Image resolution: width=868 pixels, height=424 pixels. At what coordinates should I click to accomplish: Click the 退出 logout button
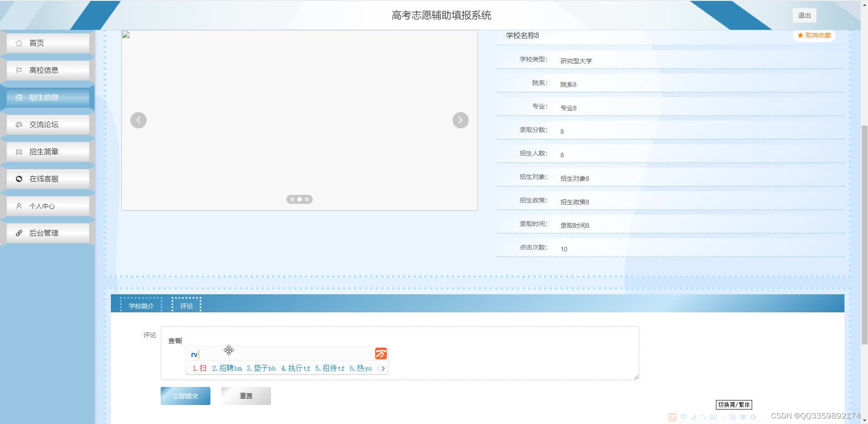pos(804,15)
